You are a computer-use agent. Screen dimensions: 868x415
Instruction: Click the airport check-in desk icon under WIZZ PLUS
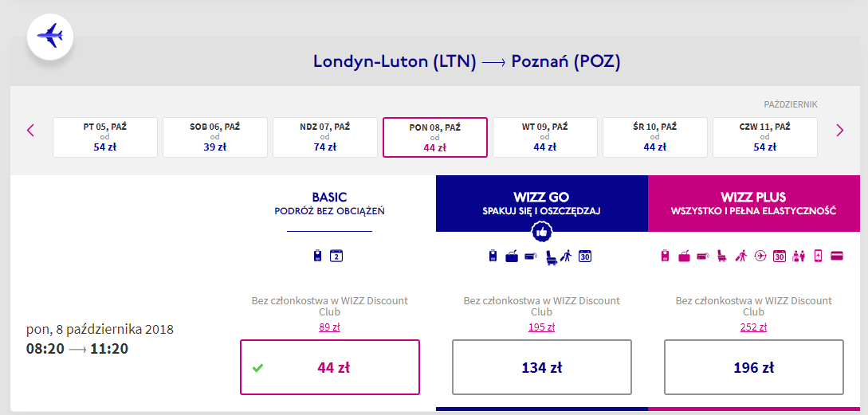click(x=799, y=256)
